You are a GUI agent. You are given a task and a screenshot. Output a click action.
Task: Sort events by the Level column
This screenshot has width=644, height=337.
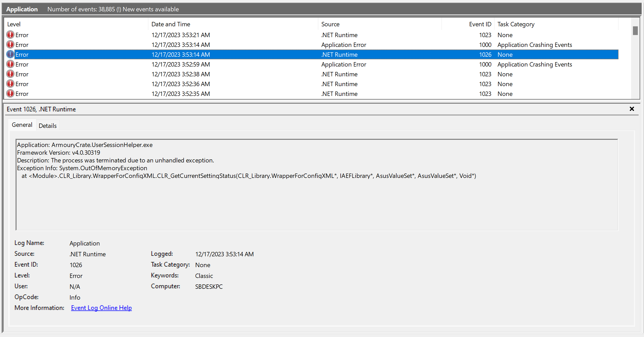click(x=14, y=24)
